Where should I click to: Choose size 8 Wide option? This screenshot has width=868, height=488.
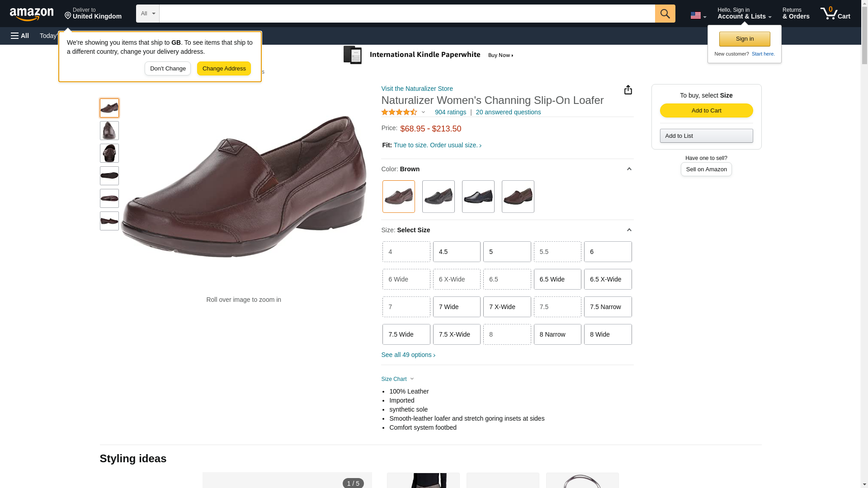(608, 334)
